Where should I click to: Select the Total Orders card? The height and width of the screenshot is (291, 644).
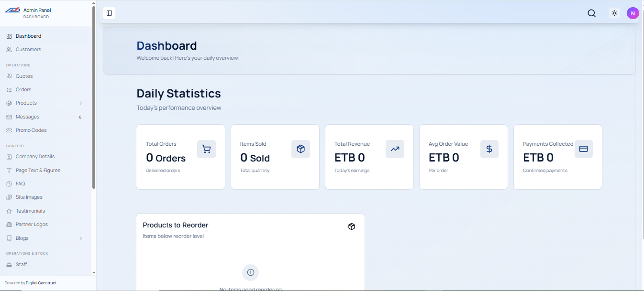click(x=180, y=157)
